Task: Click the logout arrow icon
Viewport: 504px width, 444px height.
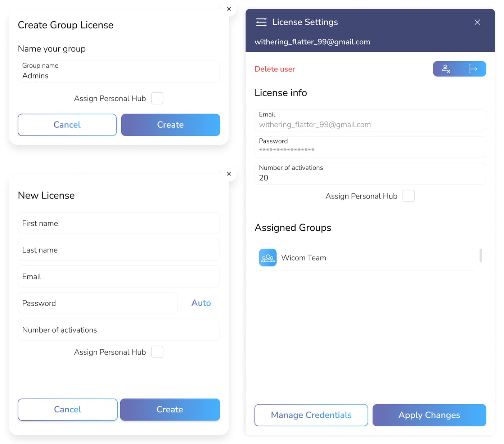Action: click(x=473, y=69)
